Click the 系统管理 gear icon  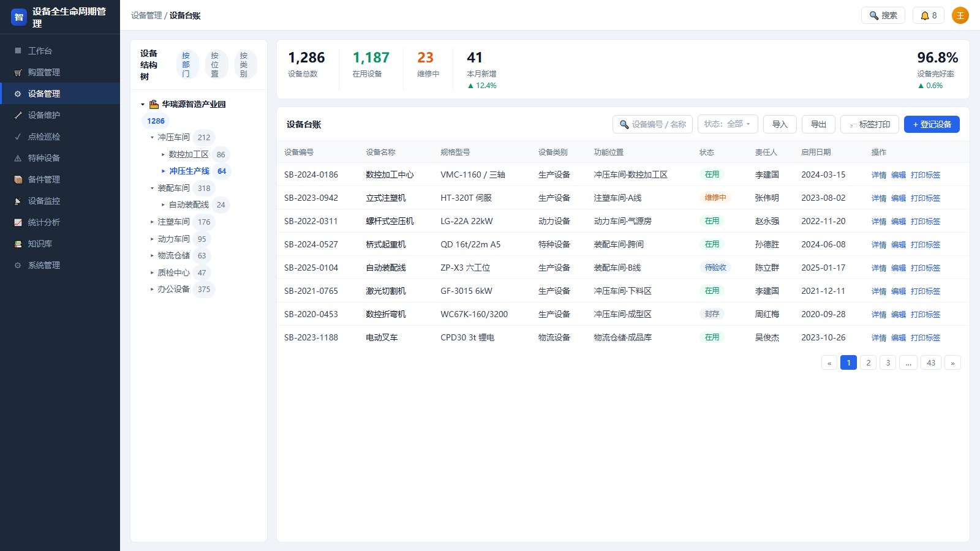click(x=18, y=265)
